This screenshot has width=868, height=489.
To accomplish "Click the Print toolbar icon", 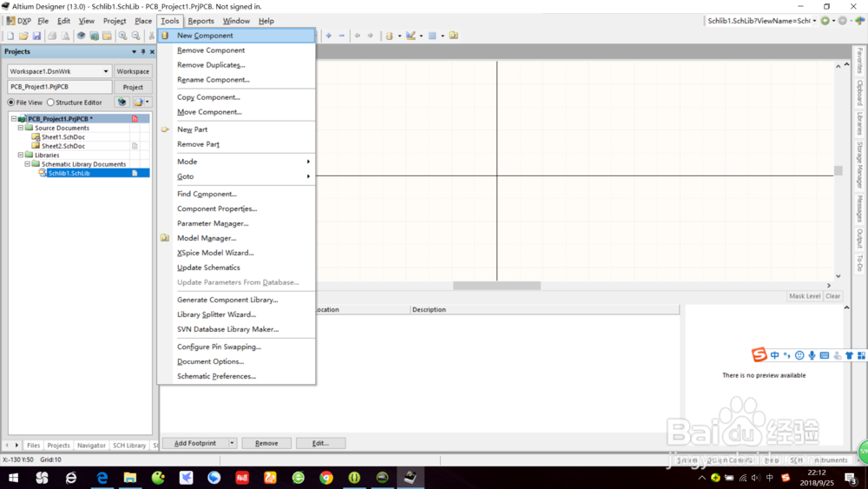I will pos(52,36).
